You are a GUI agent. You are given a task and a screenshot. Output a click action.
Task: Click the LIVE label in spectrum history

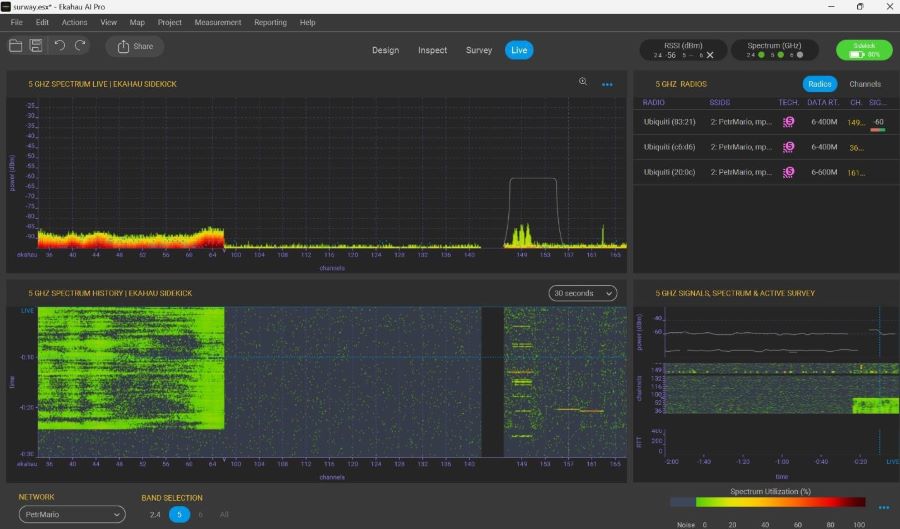tap(27, 310)
